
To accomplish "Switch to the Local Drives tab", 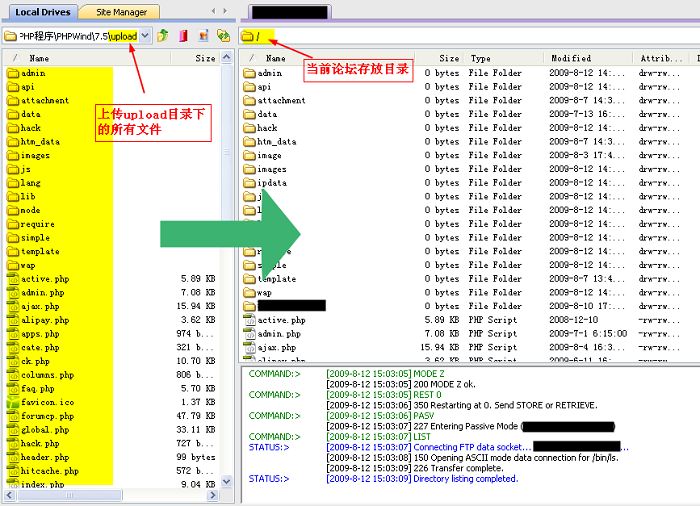I will (x=42, y=12).
